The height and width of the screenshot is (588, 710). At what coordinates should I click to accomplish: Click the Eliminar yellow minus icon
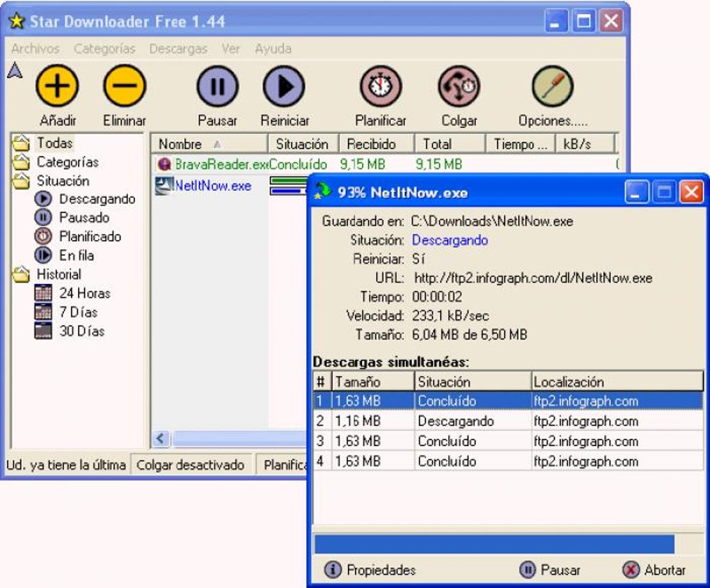[125, 86]
